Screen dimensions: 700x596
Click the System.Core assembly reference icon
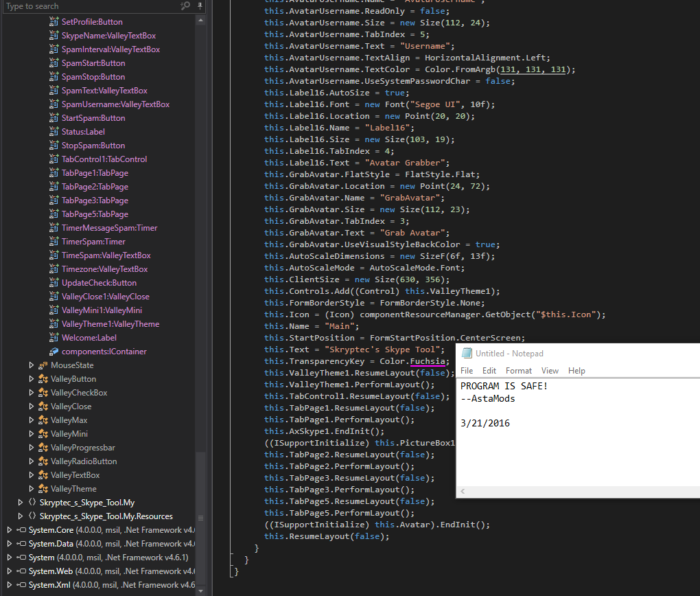(x=21, y=530)
